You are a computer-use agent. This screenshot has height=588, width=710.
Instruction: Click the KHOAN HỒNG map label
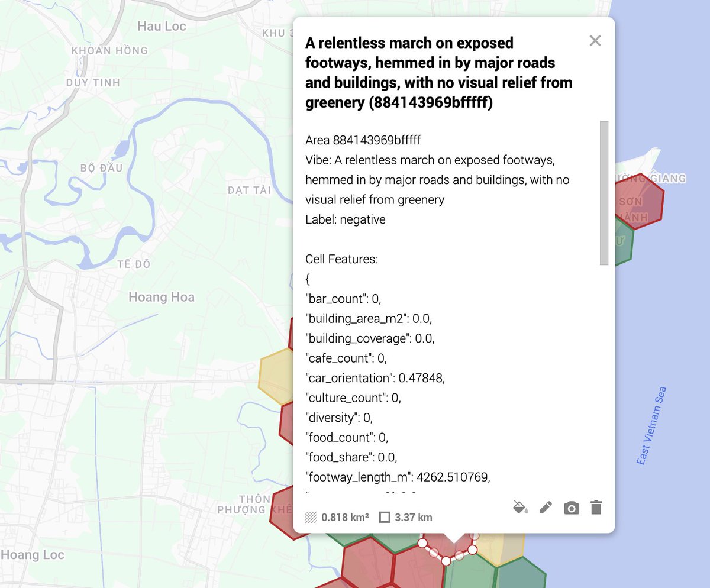[x=109, y=50]
